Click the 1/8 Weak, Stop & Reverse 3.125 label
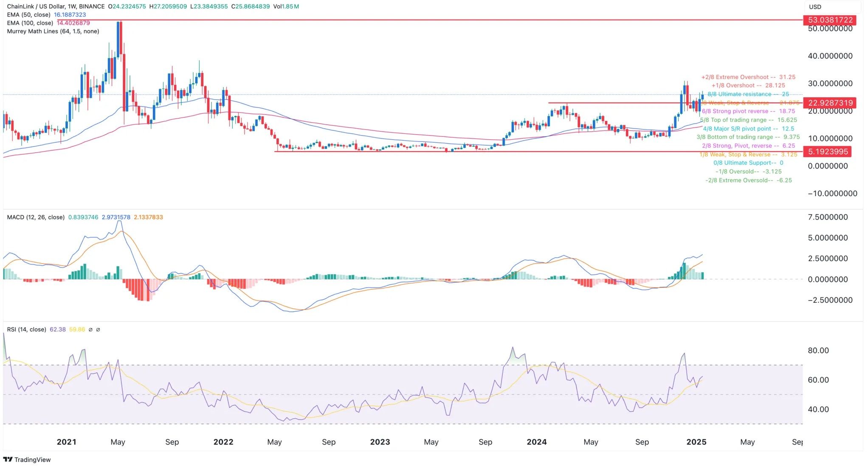The image size is (868, 468). pos(748,155)
